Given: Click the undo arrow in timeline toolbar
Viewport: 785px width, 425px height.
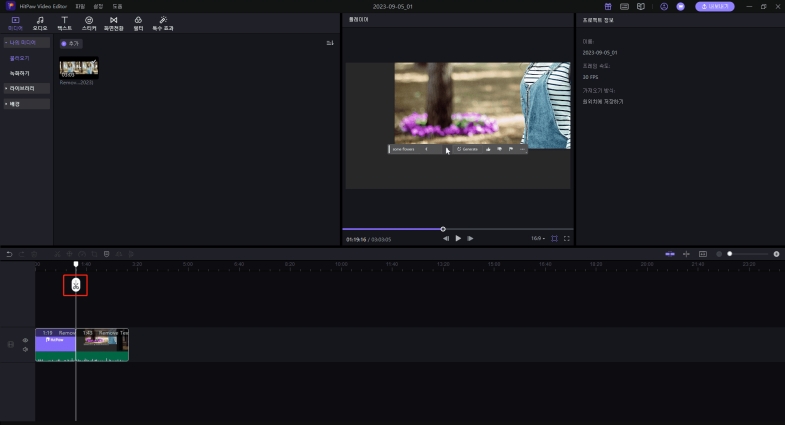Looking at the screenshot, I should pyautogui.click(x=9, y=254).
